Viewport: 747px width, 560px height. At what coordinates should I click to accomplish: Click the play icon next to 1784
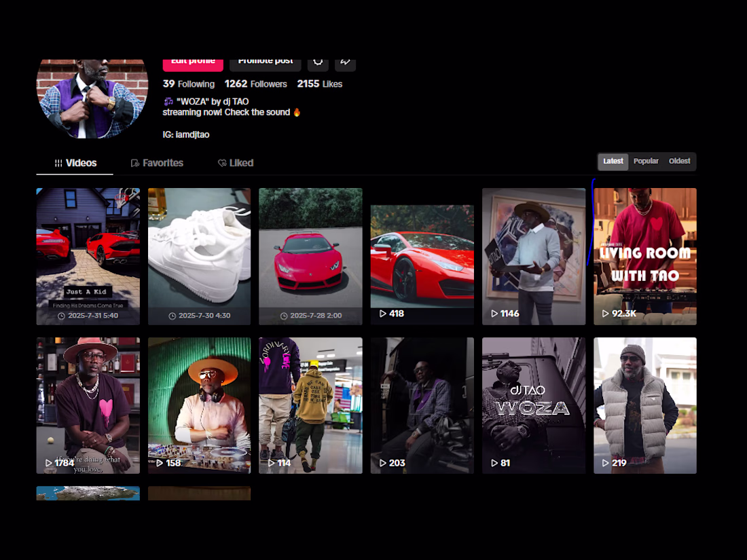coord(49,463)
